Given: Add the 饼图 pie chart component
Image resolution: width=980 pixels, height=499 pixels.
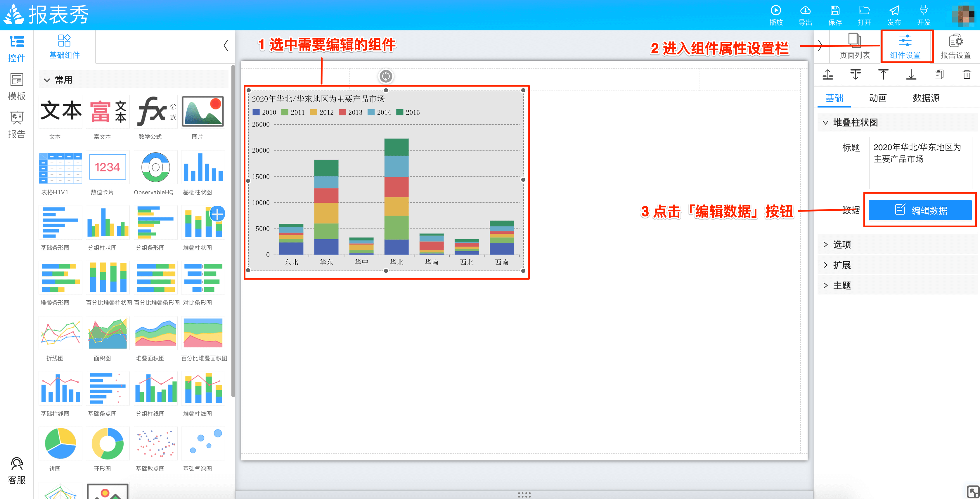Looking at the screenshot, I should 60,443.
